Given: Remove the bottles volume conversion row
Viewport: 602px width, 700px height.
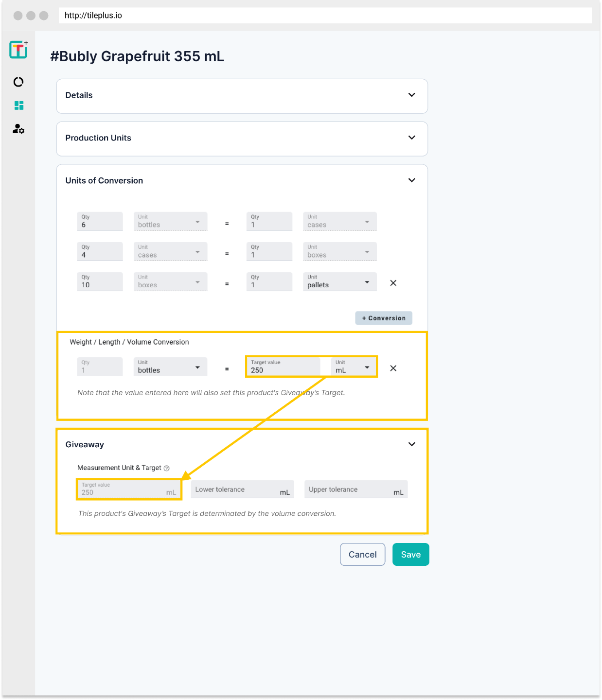Looking at the screenshot, I should 393,368.
